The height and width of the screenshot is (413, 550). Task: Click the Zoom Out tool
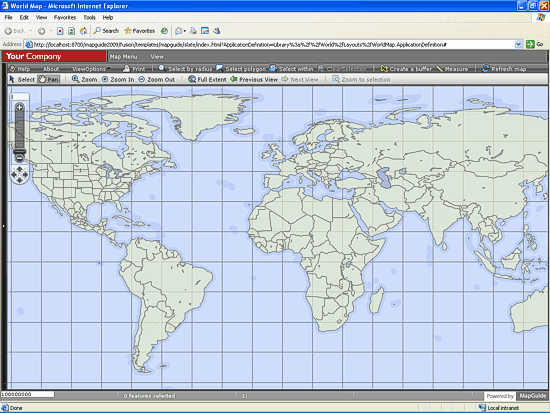(x=156, y=79)
